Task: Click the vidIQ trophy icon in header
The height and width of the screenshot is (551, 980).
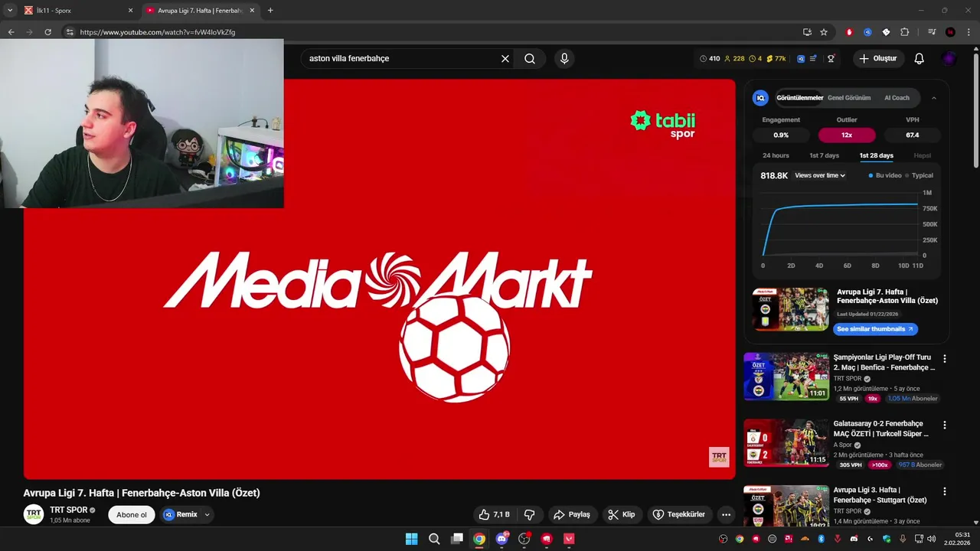Action: tap(831, 59)
